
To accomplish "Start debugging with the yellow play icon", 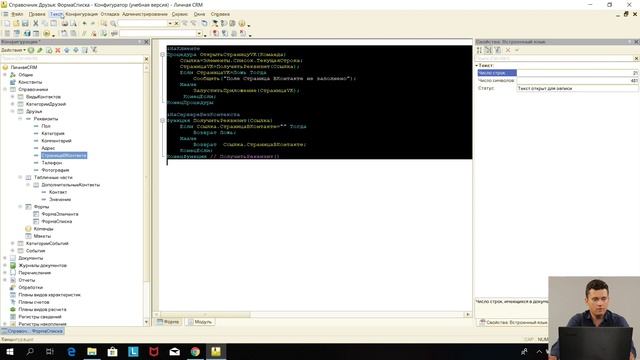I will pyautogui.click(x=46, y=33).
